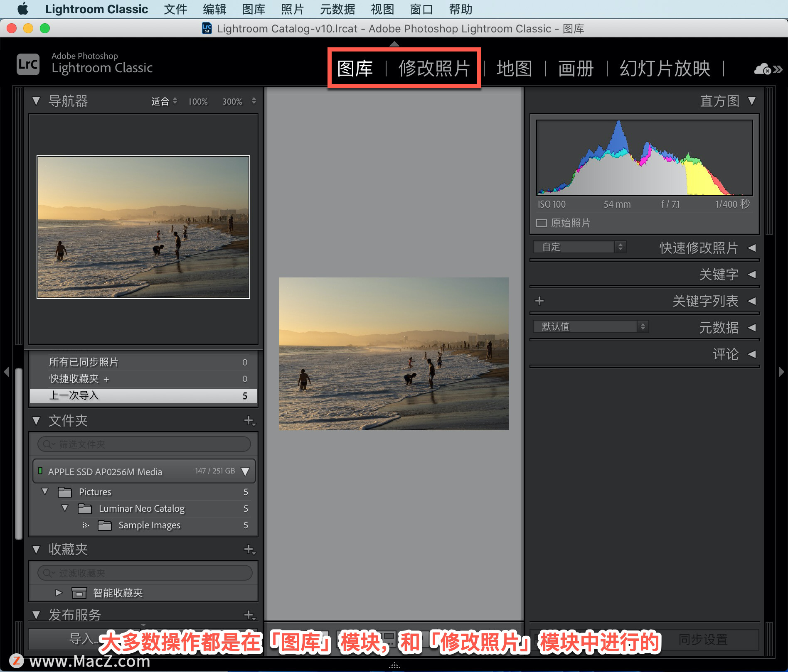Collapse the 直方图 panel

click(x=751, y=101)
